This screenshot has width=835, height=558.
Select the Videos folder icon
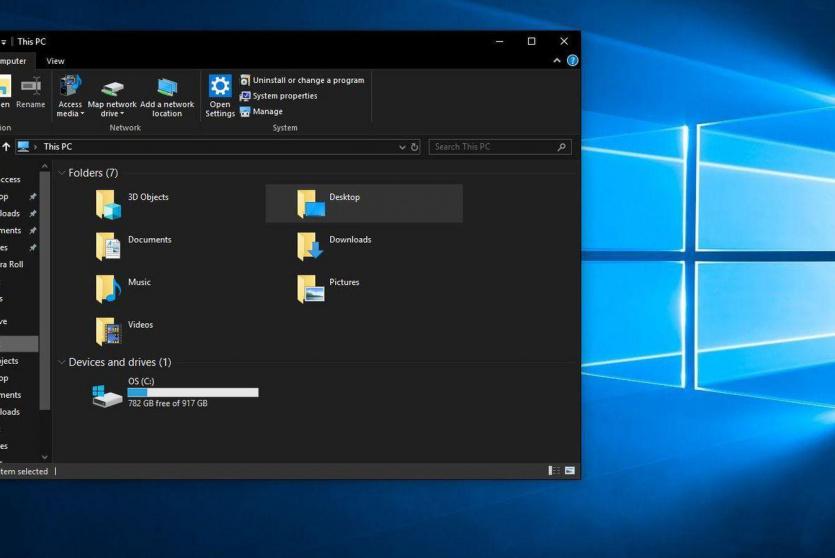[x=108, y=331]
